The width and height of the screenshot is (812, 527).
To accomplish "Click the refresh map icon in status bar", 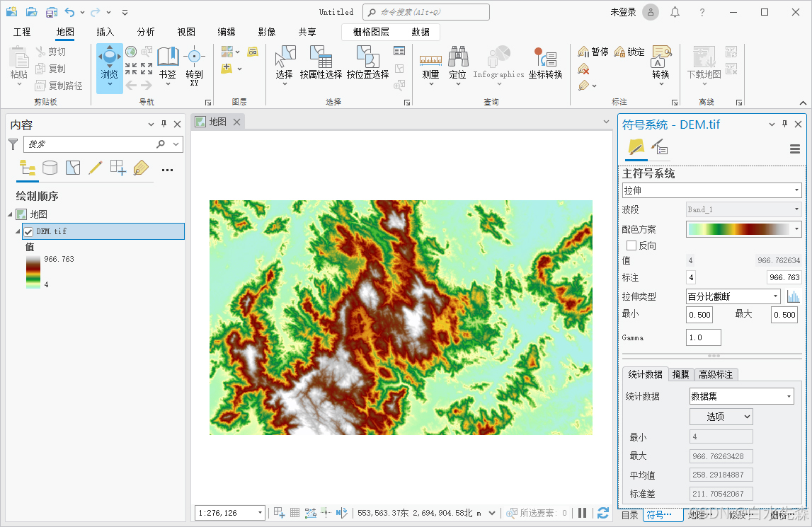I will [x=602, y=513].
